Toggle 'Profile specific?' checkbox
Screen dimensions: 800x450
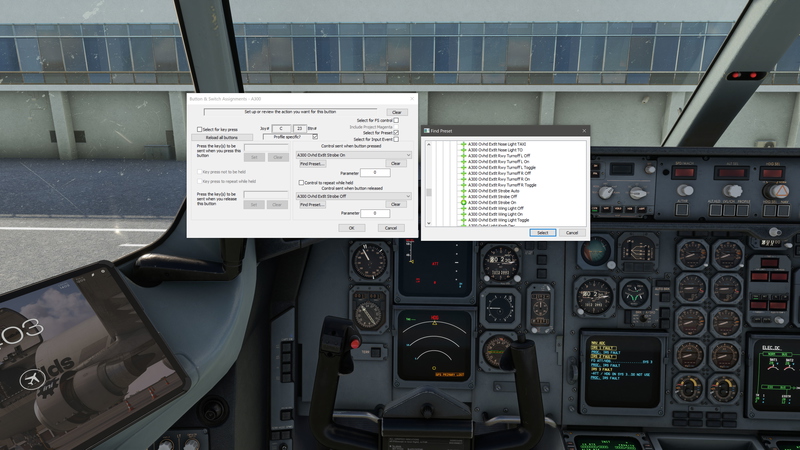315,137
